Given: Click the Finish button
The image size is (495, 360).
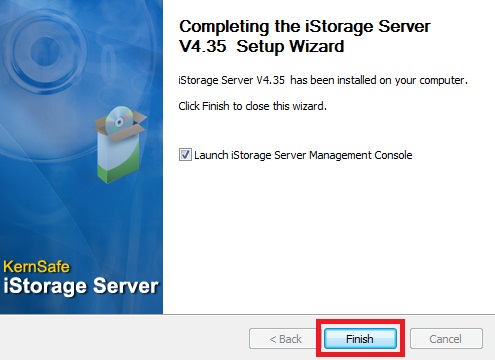Looking at the screenshot, I should click(x=360, y=339).
